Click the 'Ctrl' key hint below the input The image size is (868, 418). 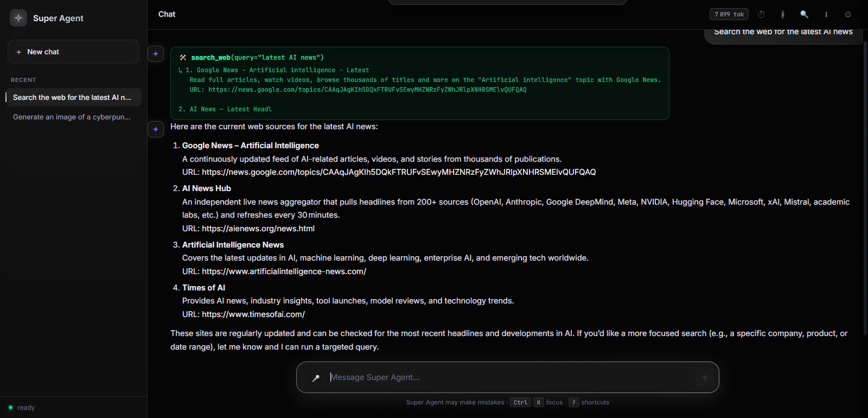tap(520, 402)
